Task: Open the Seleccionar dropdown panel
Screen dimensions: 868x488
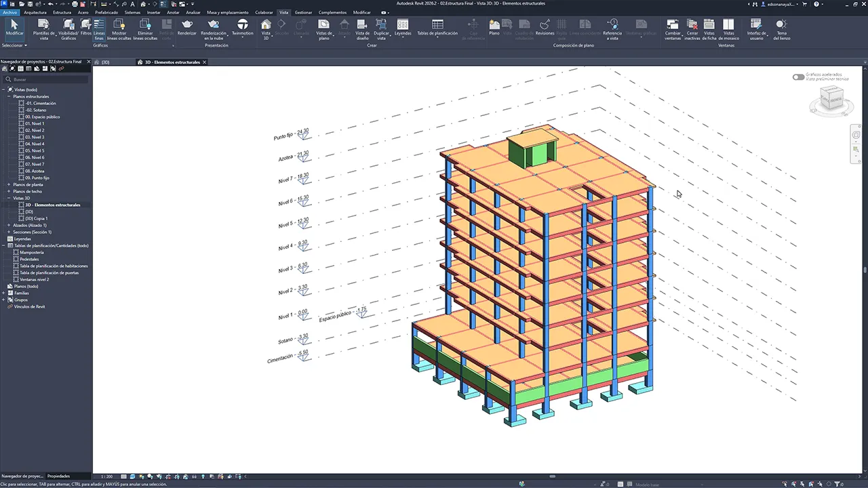Action: (14, 45)
